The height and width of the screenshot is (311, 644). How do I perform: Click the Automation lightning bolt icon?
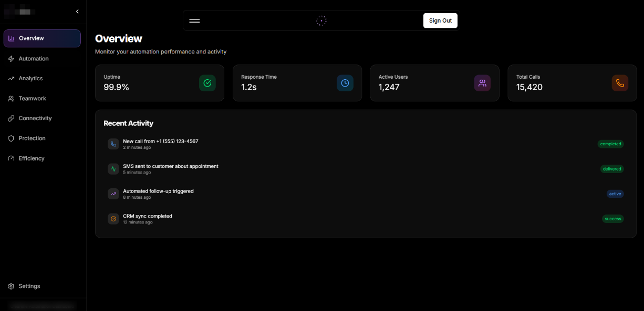click(x=11, y=58)
